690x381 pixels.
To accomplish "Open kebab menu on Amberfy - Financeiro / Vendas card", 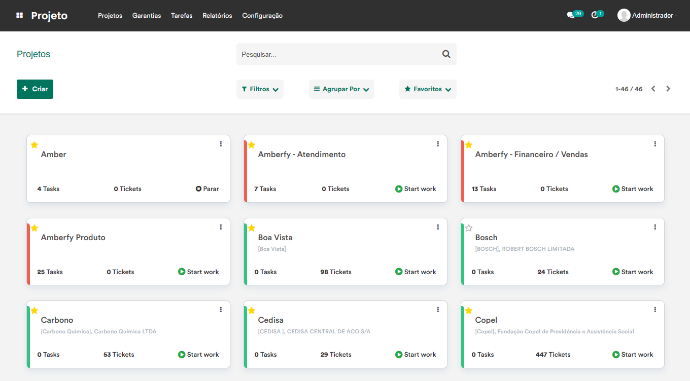I will (x=655, y=144).
